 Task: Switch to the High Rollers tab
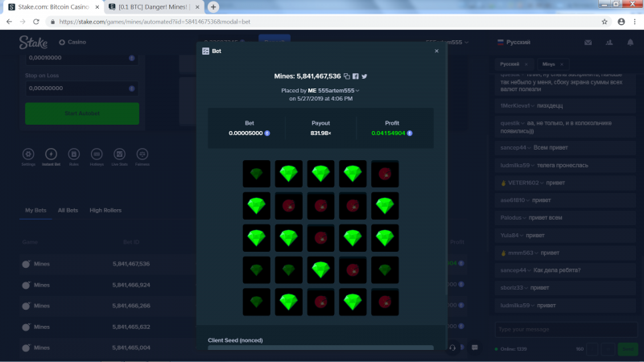click(x=105, y=210)
